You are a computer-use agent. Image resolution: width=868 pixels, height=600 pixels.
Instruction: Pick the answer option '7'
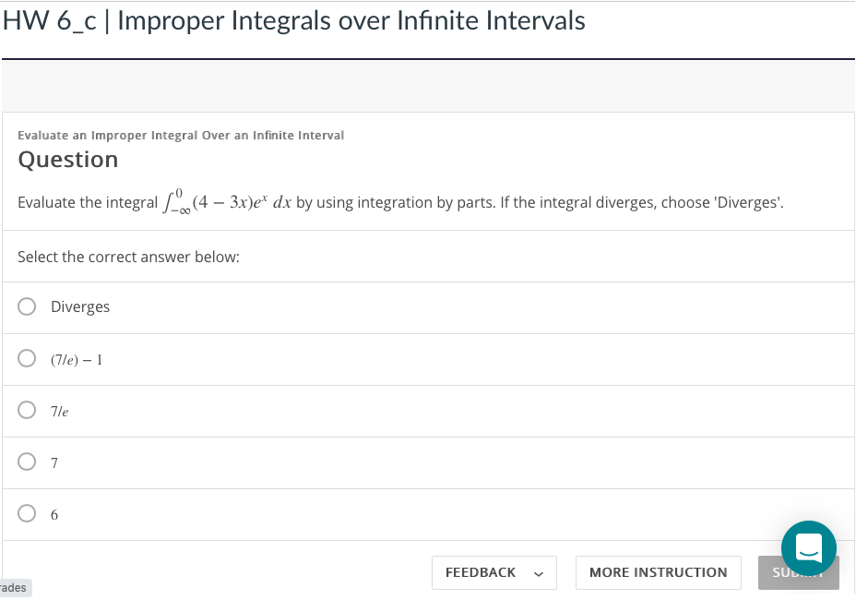tap(27, 462)
